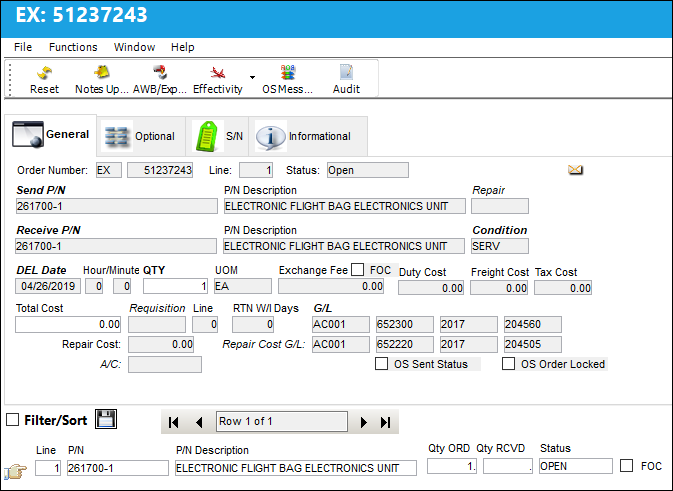The image size is (673, 491).
Task: Click the Send P/N field
Action: pyautogui.click(x=117, y=206)
